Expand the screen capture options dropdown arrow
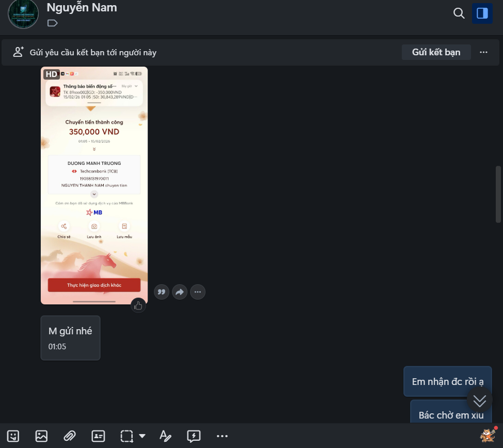The height and width of the screenshot is (448, 503). (x=143, y=436)
